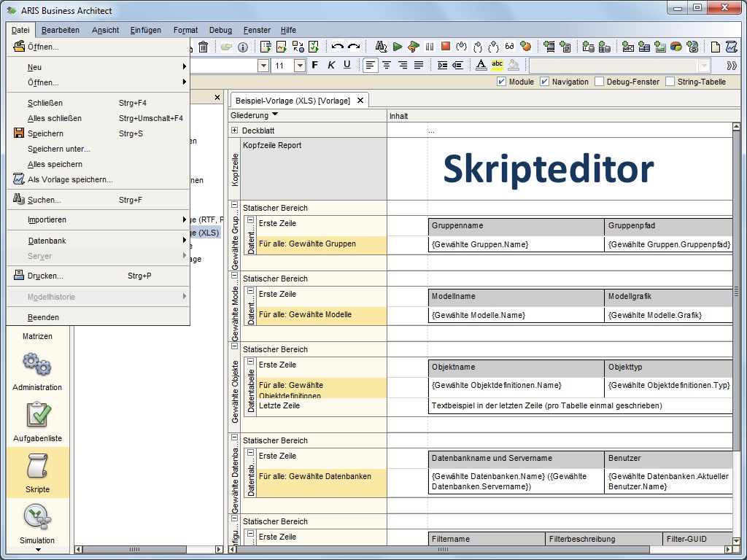This screenshot has width=747, height=560.
Task: Open the font size dropdown showing 11
Action: click(x=300, y=65)
